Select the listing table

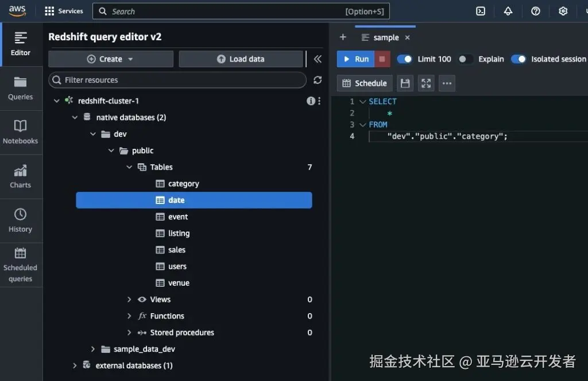pos(194,233)
